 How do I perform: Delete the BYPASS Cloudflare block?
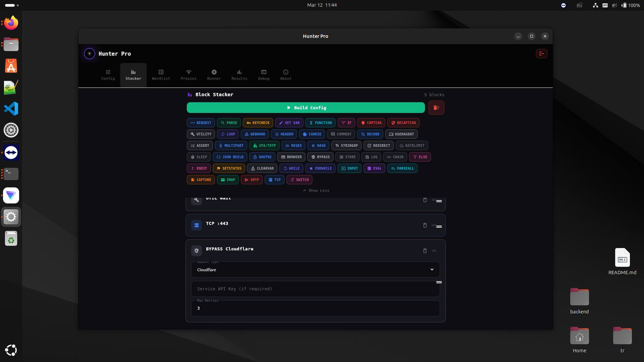click(x=425, y=251)
